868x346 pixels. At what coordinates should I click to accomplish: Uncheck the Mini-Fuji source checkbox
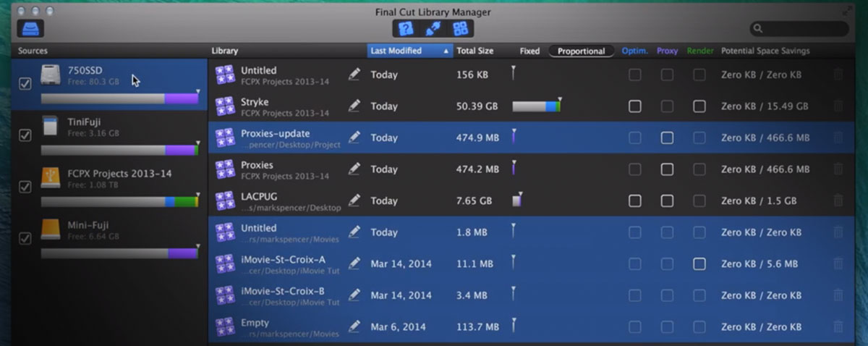pyautogui.click(x=25, y=238)
